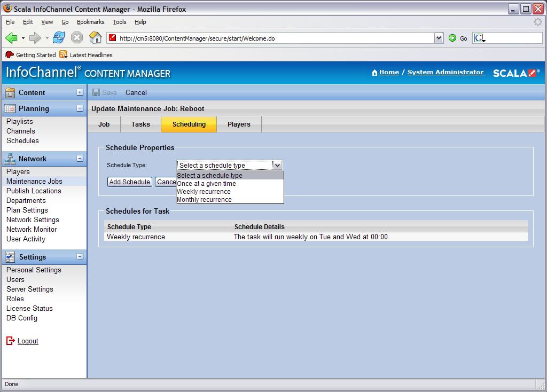Click the Schedule Type column header
The image size is (547, 392).
[x=129, y=226]
